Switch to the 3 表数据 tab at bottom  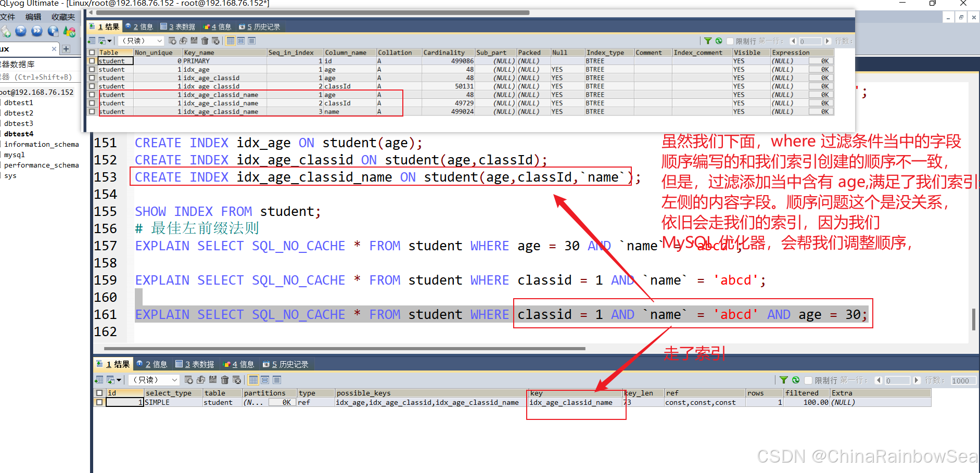point(195,364)
